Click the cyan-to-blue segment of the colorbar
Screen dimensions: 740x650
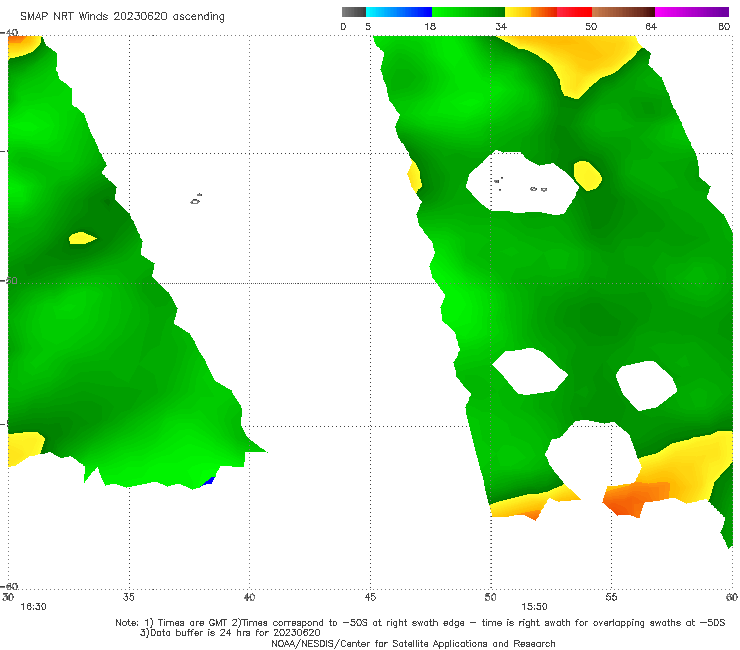coord(399,12)
